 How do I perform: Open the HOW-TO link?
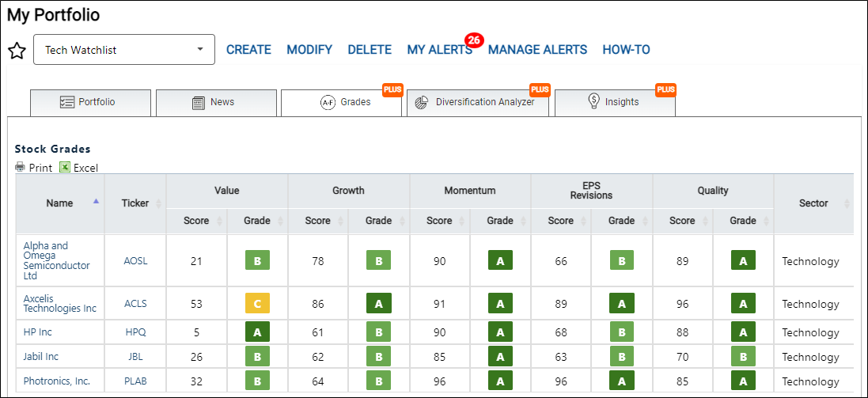[626, 50]
